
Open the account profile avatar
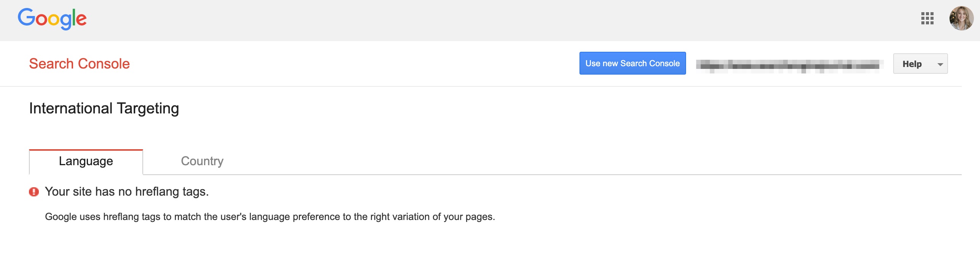pos(961,18)
